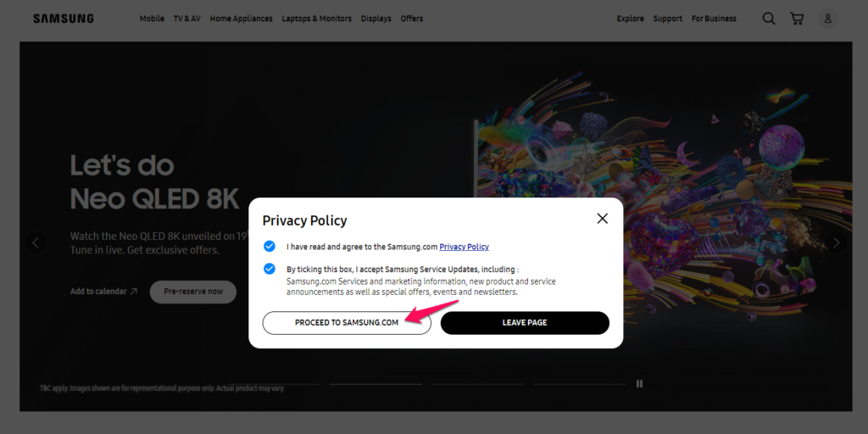Go to previous carousel slide

pyautogui.click(x=35, y=242)
